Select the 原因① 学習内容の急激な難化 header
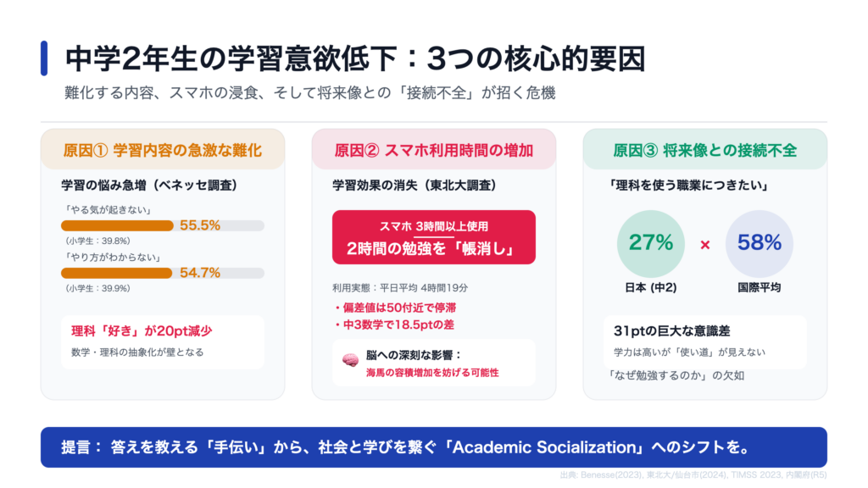The height and width of the screenshot is (488, 868). 163,150
